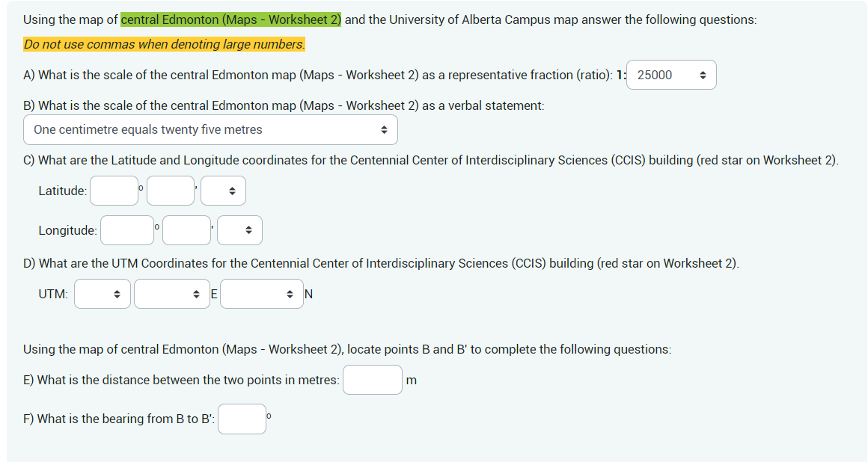Select the longitude minutes input box
Viewport: 868px width, 462px height.
point(186,230)
